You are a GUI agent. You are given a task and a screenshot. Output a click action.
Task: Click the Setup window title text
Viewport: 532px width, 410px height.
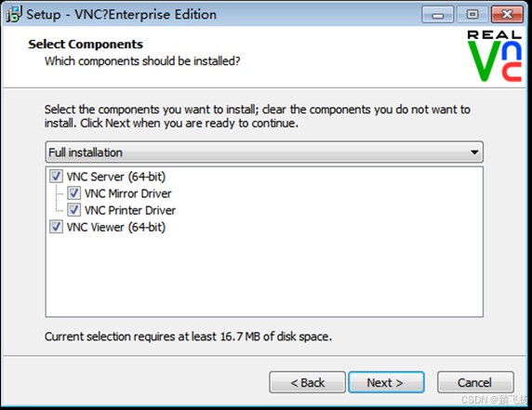click(122, 15)
